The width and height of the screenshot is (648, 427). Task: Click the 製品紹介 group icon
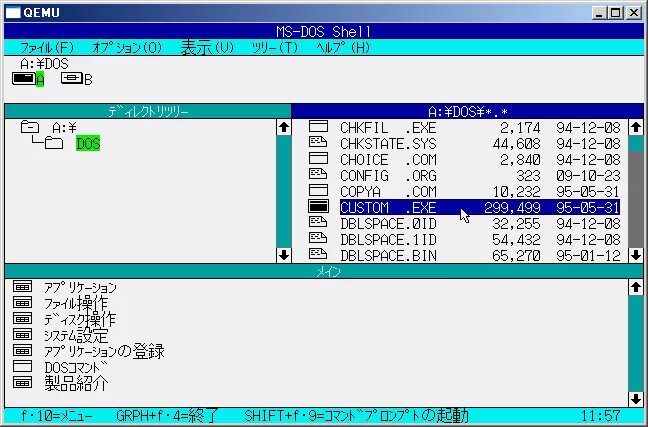point(22,382)
